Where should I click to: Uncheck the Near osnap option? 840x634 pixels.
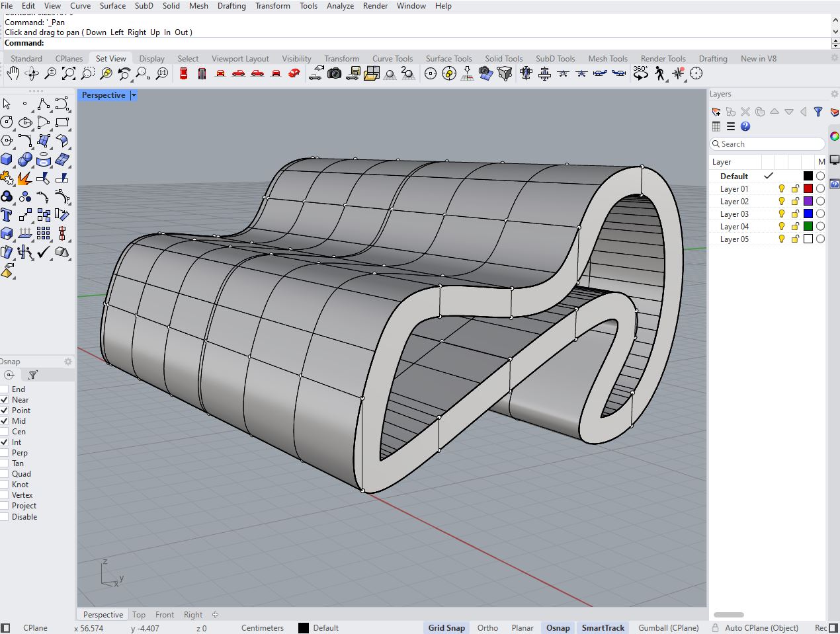5,400
